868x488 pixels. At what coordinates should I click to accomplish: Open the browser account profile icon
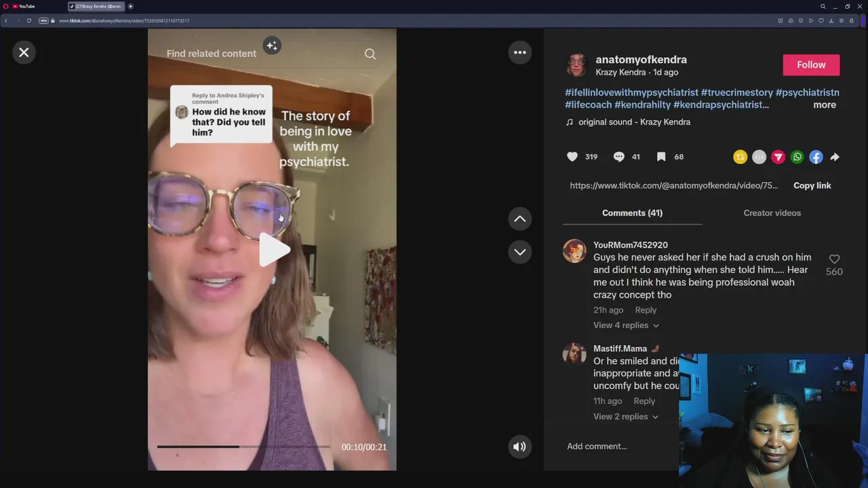point(852,20)
